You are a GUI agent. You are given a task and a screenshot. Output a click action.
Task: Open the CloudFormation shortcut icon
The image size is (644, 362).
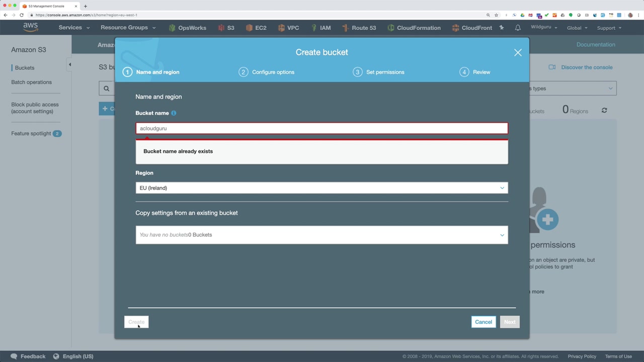(x=390, y=28)
